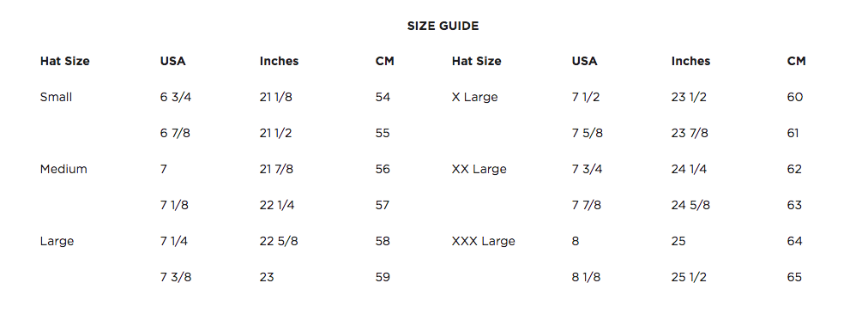Viewport: 868px width, 313px height.
Task: Click the right-side Inches column header
Action: [x=690, y=62]
